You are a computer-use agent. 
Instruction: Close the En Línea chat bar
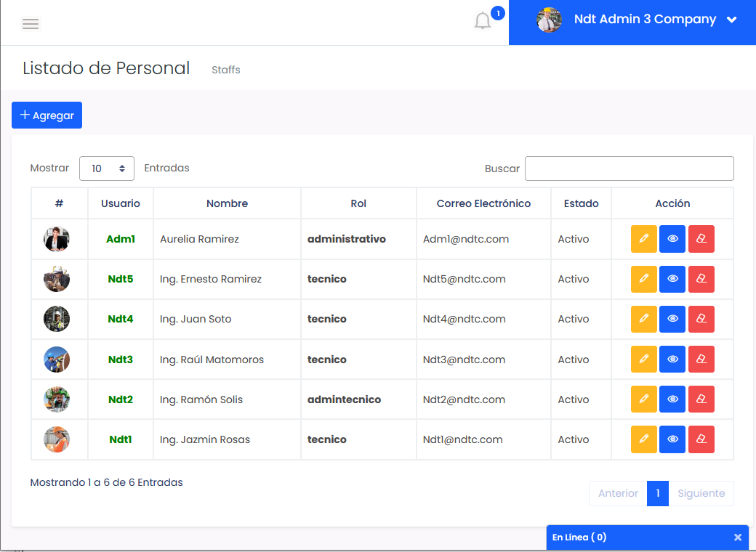click(738, 537)
